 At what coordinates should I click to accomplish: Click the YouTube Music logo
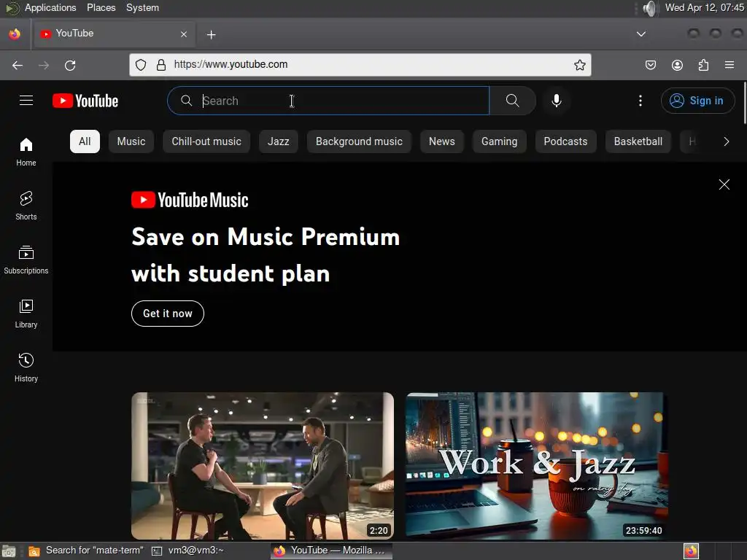[190, 200]
